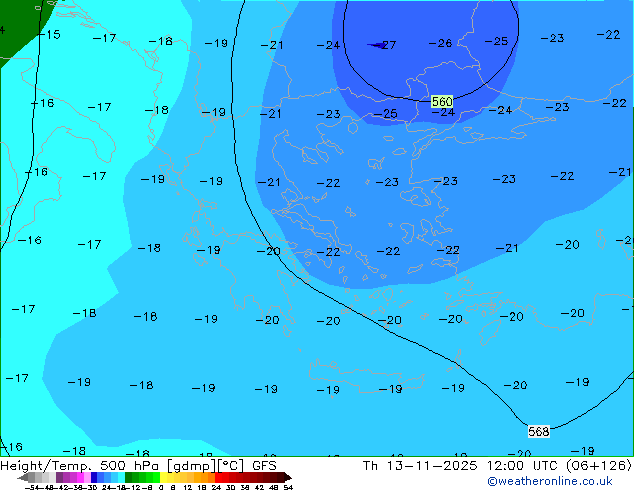Click the 13-11-2025 date text
Image resolution: width=634 pixels, height=490 pixels.
click(432, 466)
